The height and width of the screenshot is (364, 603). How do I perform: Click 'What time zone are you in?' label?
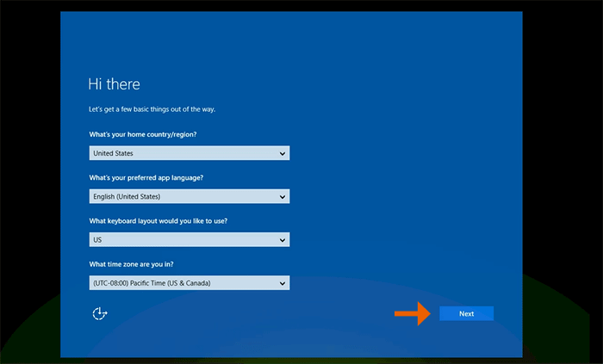tap(131, 264)
